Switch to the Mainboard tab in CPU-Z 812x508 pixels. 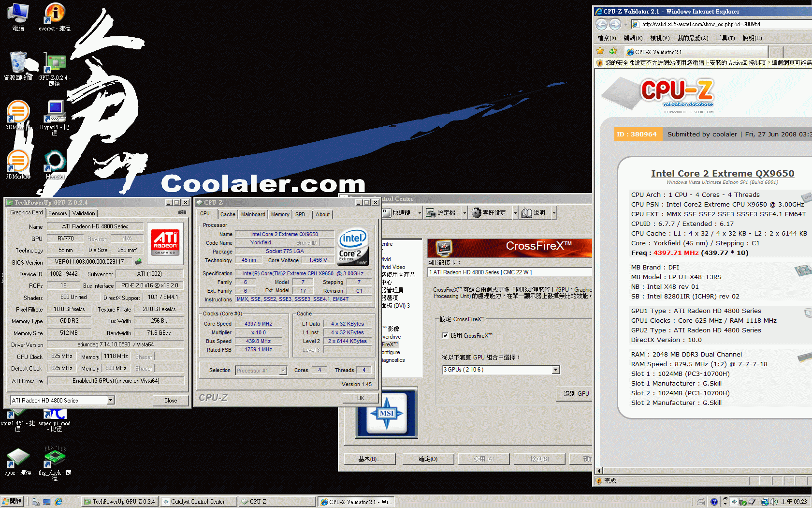pos(253,214)
